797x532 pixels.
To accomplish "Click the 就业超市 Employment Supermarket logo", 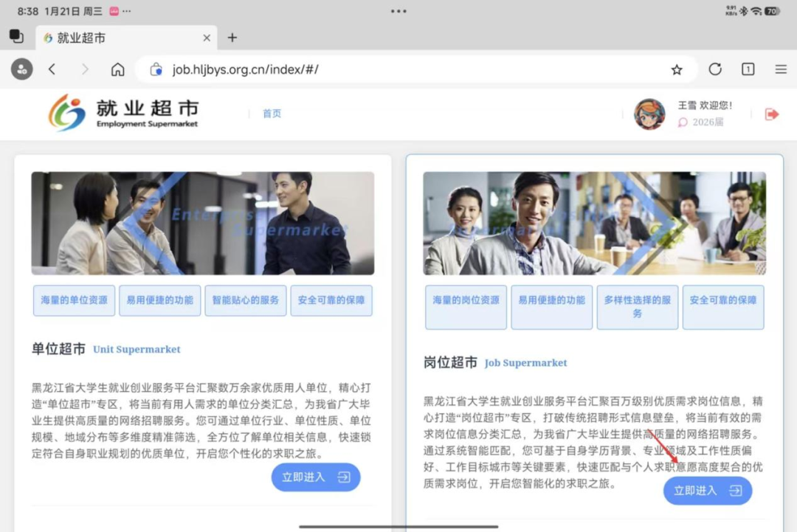I will (x=123, y=113).
